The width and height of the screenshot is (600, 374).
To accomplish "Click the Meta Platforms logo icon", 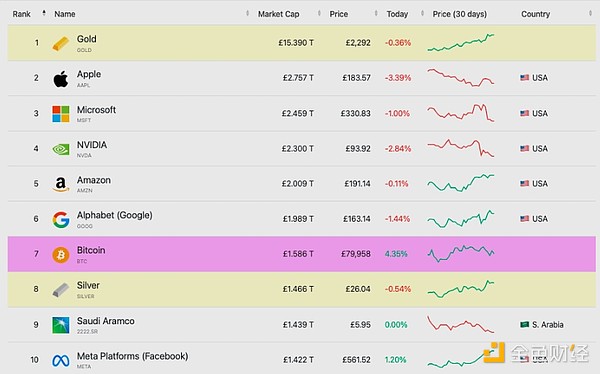I will click(x=61, y=360).
